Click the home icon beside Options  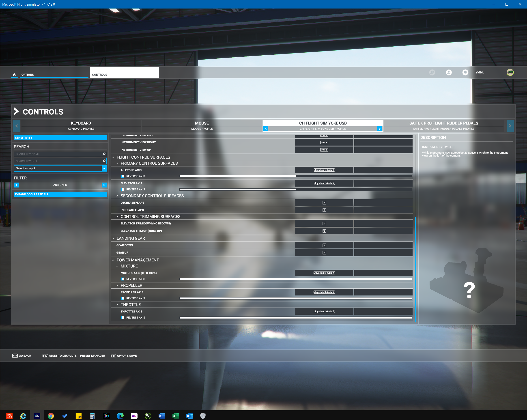[x=14, y=75]
